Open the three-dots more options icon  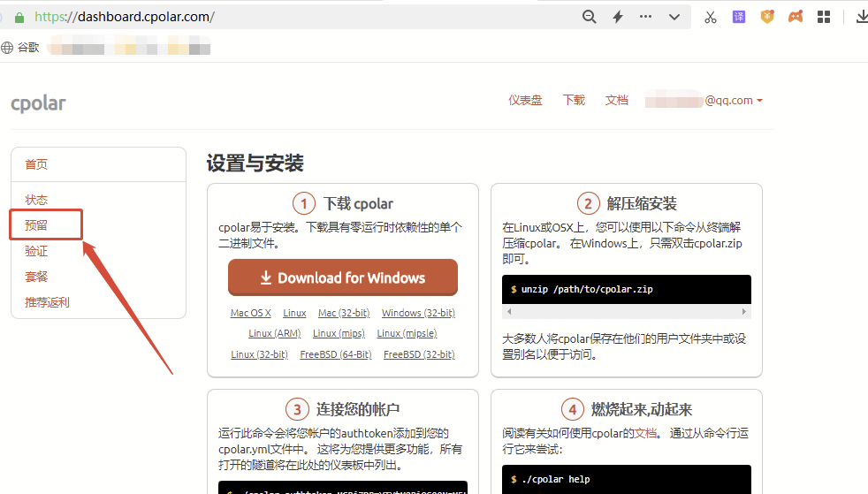tap(646, 17)
